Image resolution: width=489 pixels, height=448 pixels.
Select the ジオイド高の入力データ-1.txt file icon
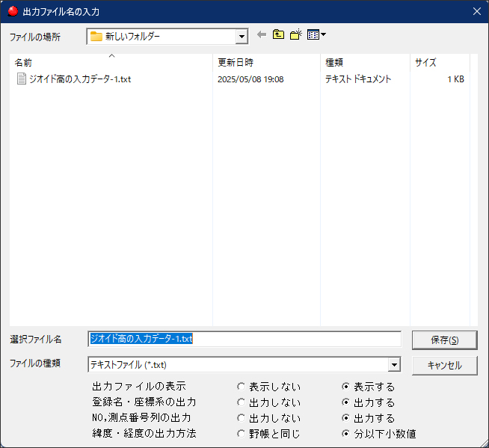click(21, 79)
